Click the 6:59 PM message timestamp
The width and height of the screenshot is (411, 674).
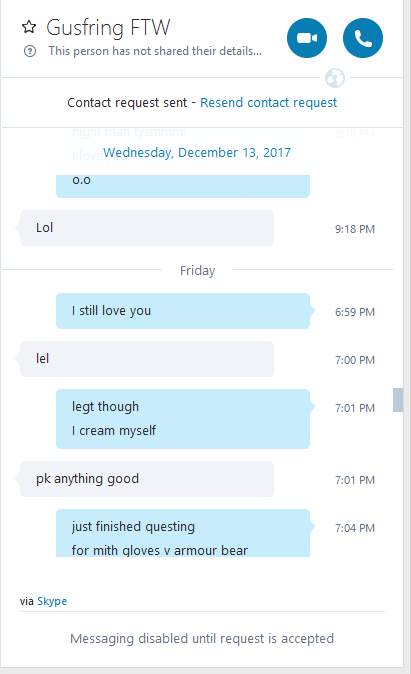pyautogui.click(x=355, y=312)
